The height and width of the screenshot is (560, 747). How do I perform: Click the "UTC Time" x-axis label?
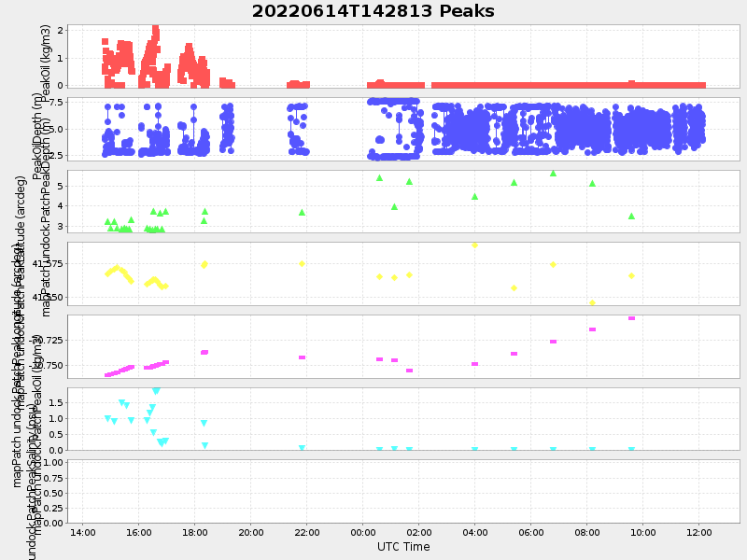(x=403, y=547)
